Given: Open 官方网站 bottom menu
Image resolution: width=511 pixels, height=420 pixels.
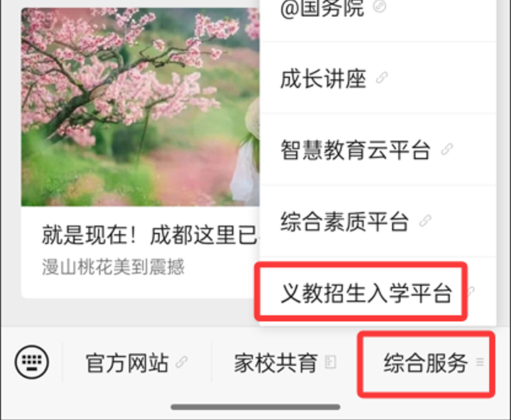Looking at the screenshot, I should click(137, 363).
